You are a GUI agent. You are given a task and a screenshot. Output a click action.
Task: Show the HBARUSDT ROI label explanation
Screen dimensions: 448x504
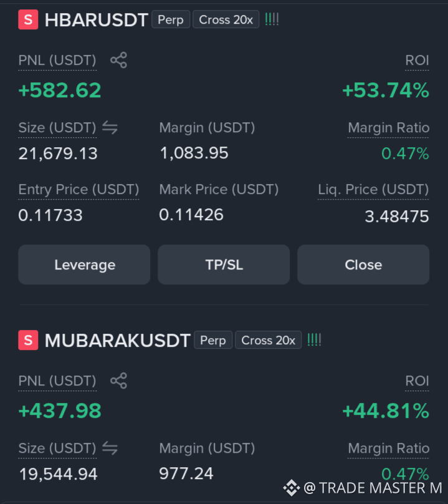click(x=417, y=60)
